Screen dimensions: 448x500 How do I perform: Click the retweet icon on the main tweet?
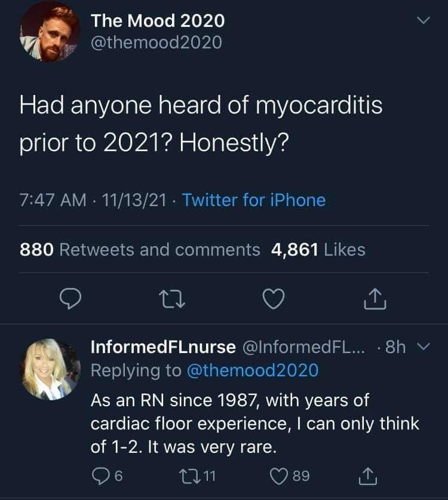coord(173,300)
